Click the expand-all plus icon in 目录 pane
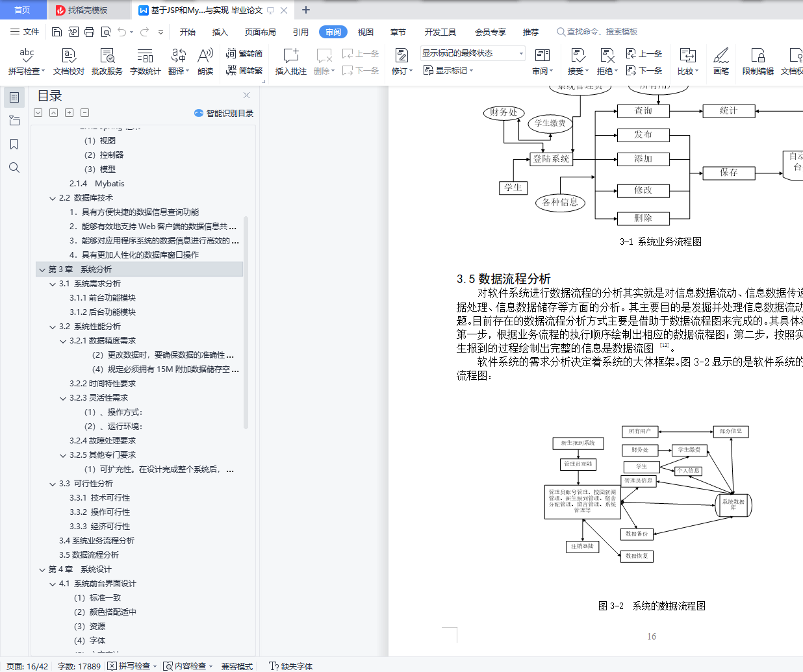Viewport: 803px width, 672px height. (x=70, y=113)
